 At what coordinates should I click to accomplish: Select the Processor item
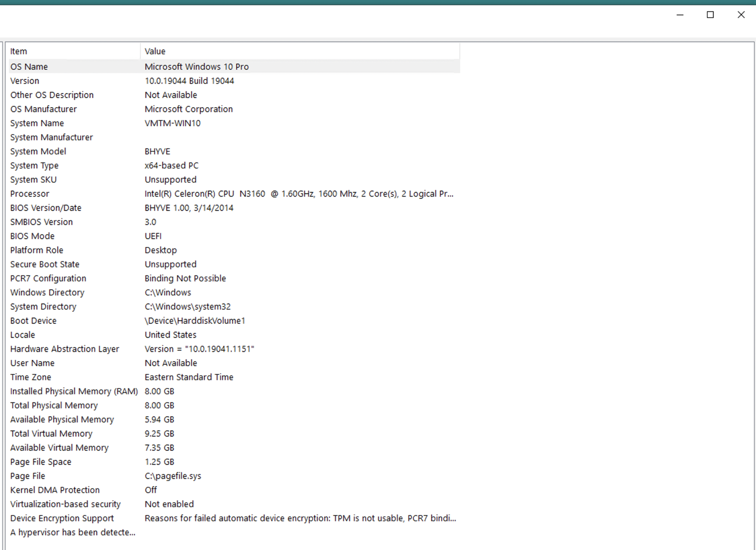click(x=30, y=194)
